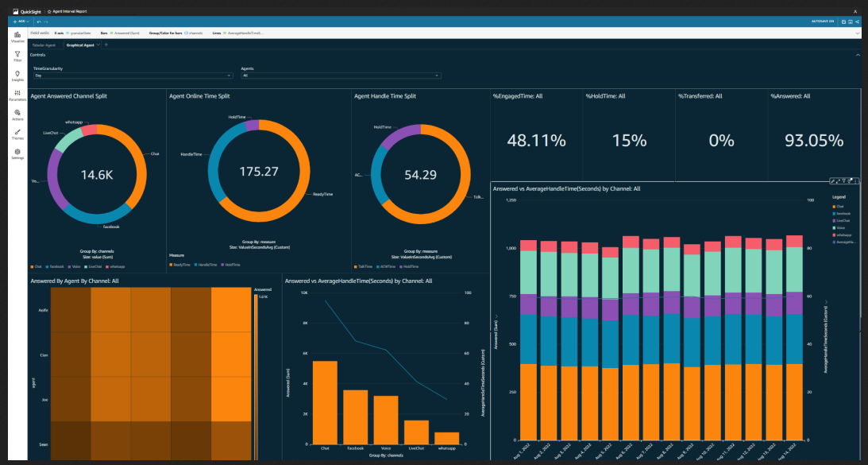Click the funnel filter icon on selected visual
Screen dimensions: 868x465
click(x=843, y=181)
